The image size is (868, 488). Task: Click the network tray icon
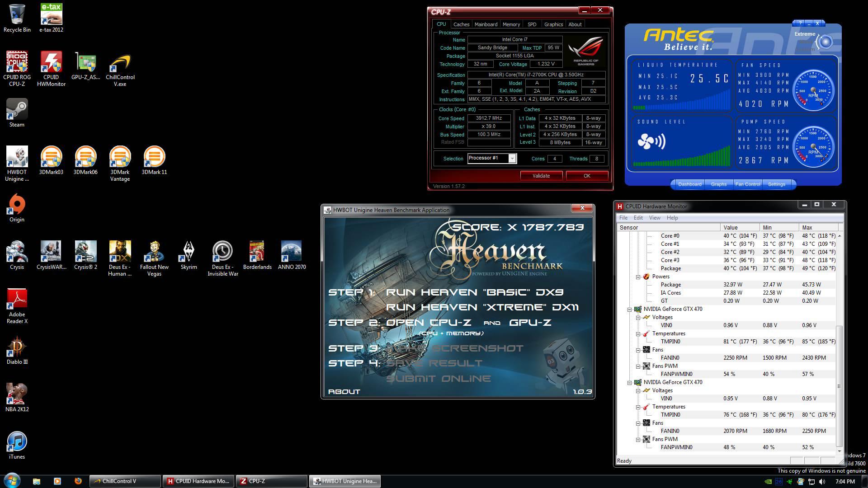[811, 481]
